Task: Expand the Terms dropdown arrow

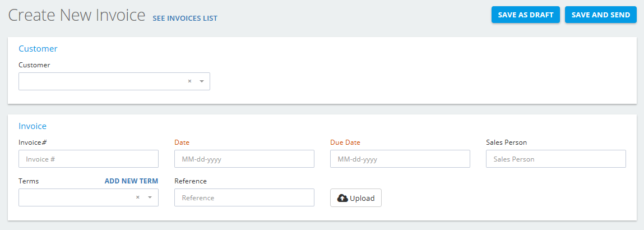Action: coord(150,197)
